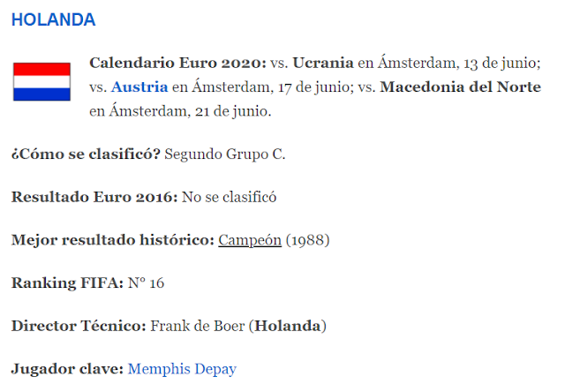Select the Jugador clave label
The image size is (565, 392).
coord(67,369)
